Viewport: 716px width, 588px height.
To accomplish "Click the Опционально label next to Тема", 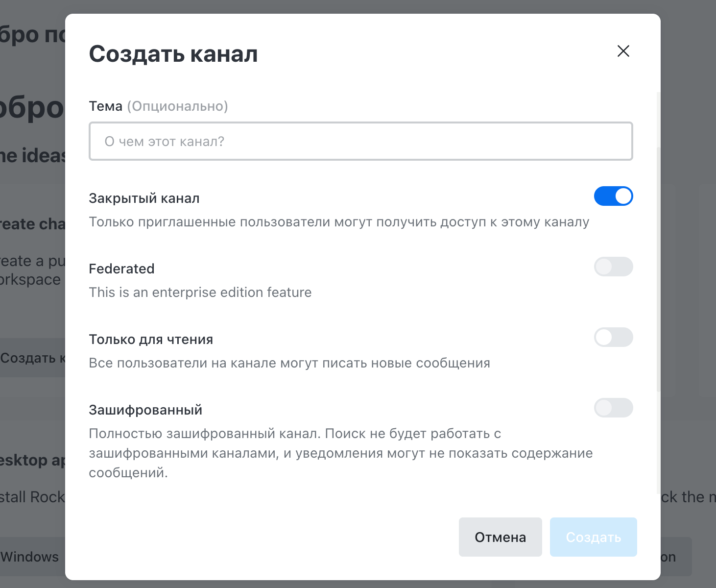I will coord(178,106).
